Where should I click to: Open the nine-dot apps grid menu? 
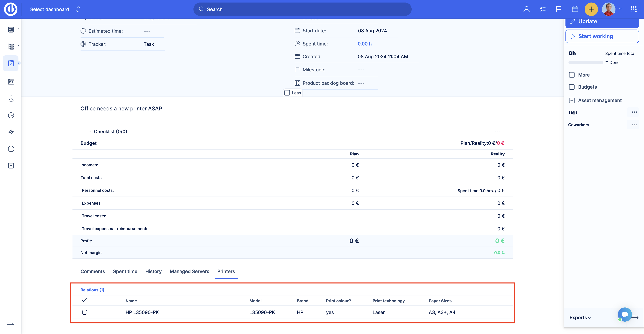coord(633,9)
